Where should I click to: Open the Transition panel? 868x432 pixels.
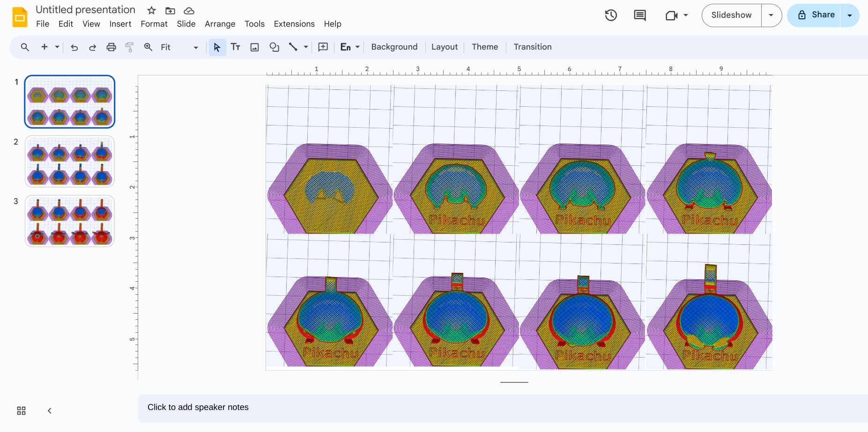coord(533,47)
